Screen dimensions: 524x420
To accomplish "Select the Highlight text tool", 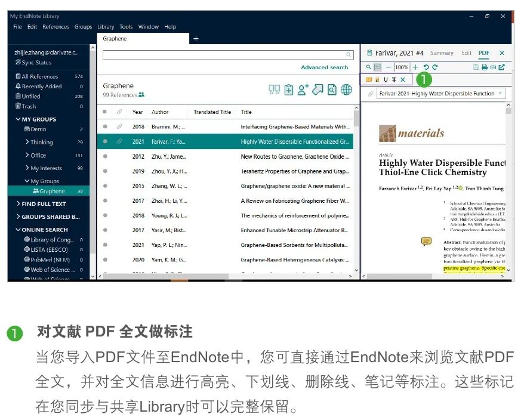I will click(377, 79).
